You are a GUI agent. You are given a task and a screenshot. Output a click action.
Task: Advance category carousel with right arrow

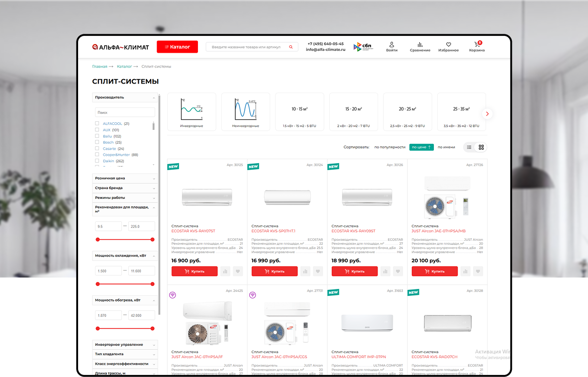(x=487, y=113)
